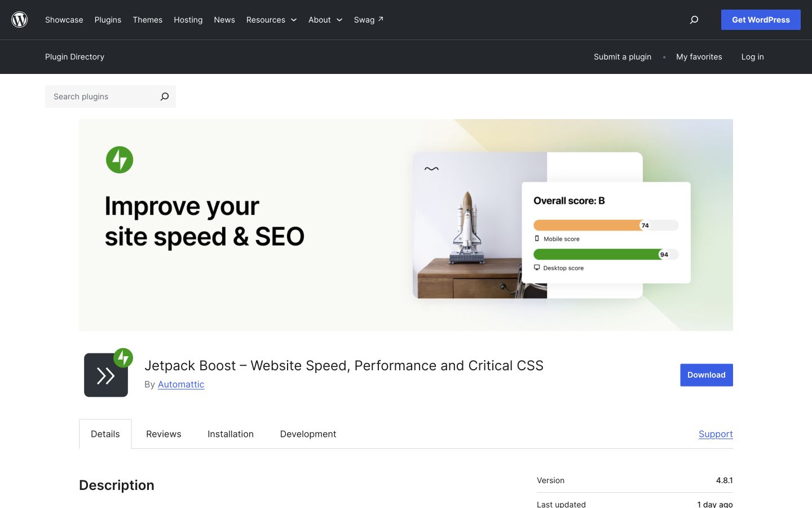Image resolution: width=812 pixels, height=508 pixels.
Task: Submit the plugin search magnifier icon
Action: pyautogui.click(x=165, y=97)
